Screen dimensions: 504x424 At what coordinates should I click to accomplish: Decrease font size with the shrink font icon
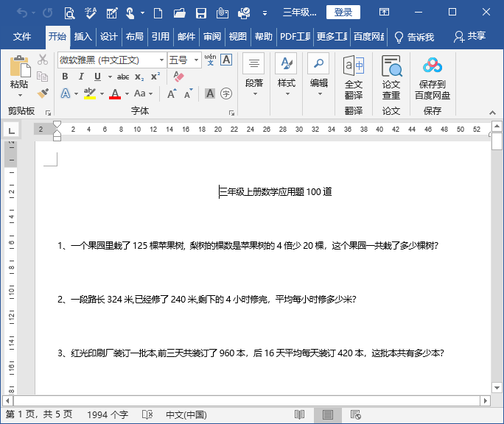click(189, 93)
